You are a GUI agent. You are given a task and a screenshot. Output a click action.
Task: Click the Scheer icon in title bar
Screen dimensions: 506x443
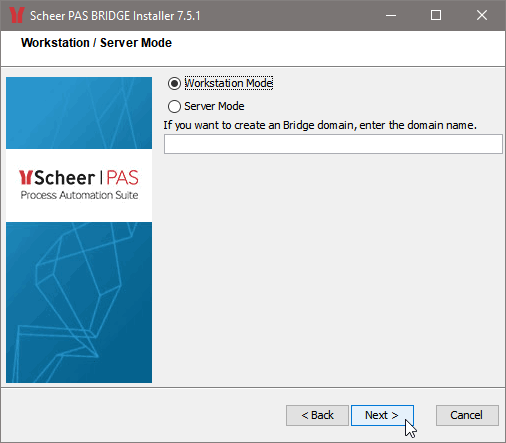pos(17,15)
